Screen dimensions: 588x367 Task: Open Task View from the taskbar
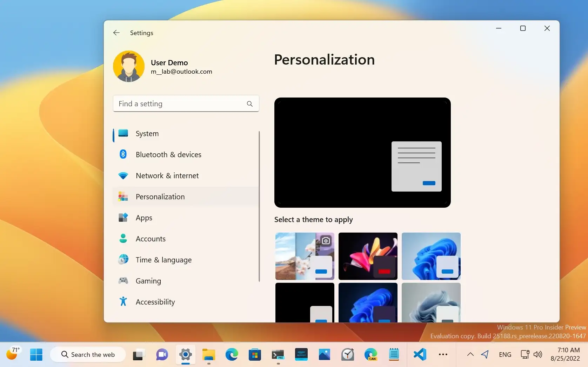[x=139, y=355]
